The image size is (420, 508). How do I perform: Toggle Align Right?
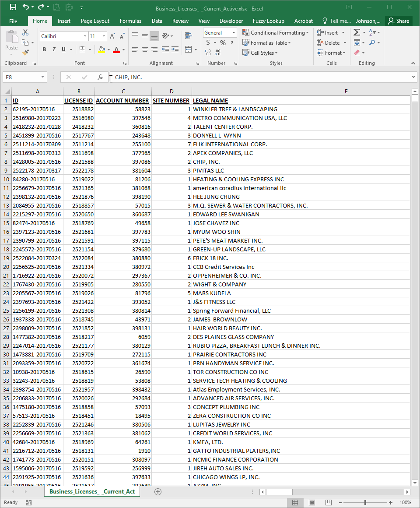[x=154, y=49]
